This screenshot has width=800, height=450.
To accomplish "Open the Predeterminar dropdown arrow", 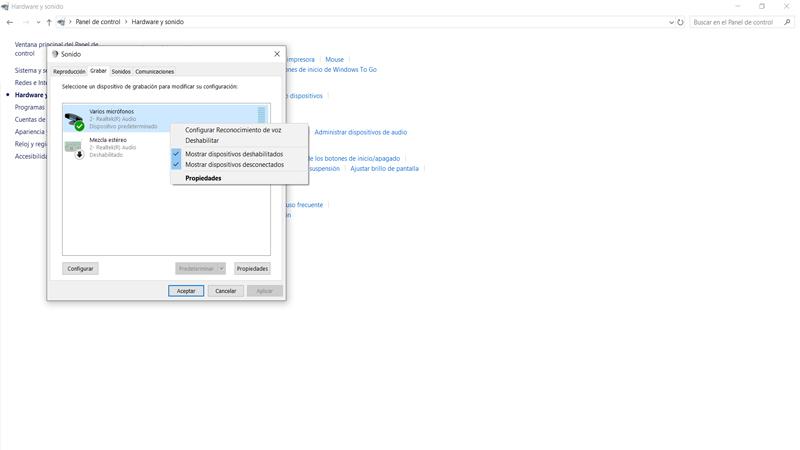I will 221,268.
